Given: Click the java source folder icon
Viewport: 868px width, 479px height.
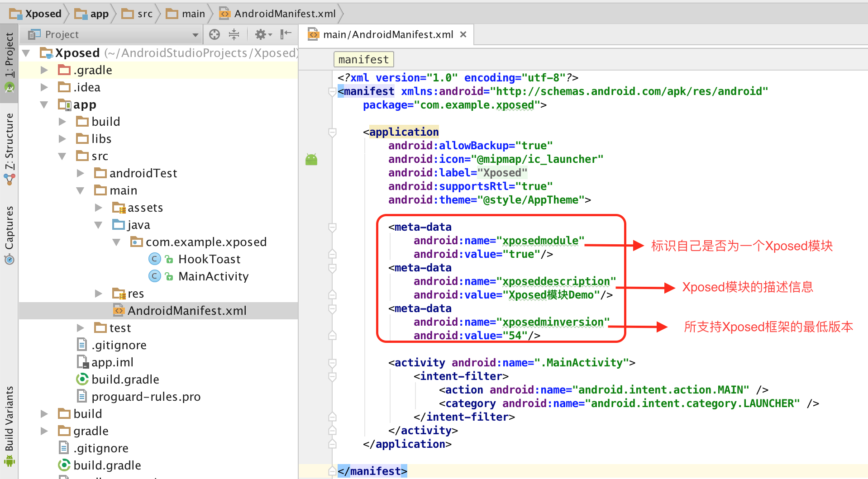Looking at the screenshot, I should [x=119, y=224].
